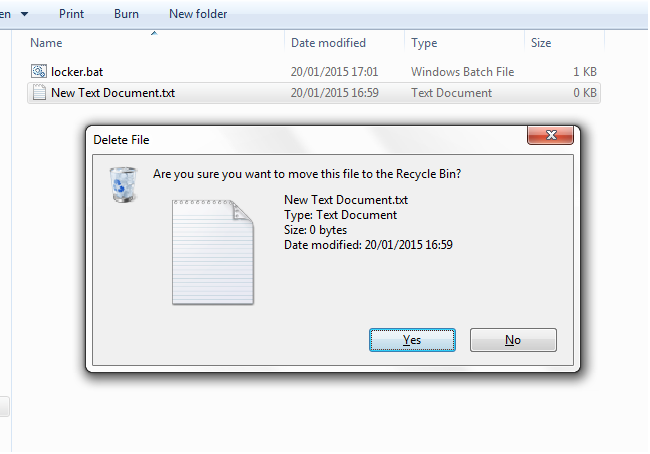Click the Windows Batch File type entry

[462, 72]
